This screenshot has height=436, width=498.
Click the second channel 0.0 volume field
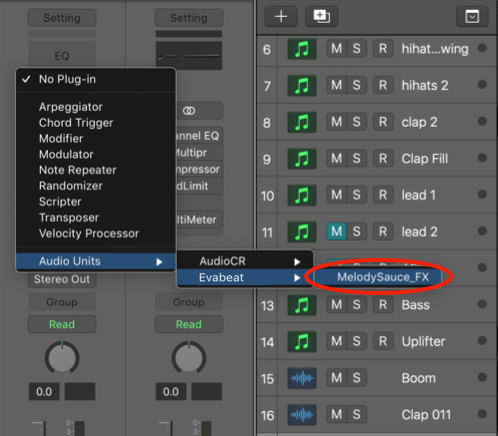171,391
